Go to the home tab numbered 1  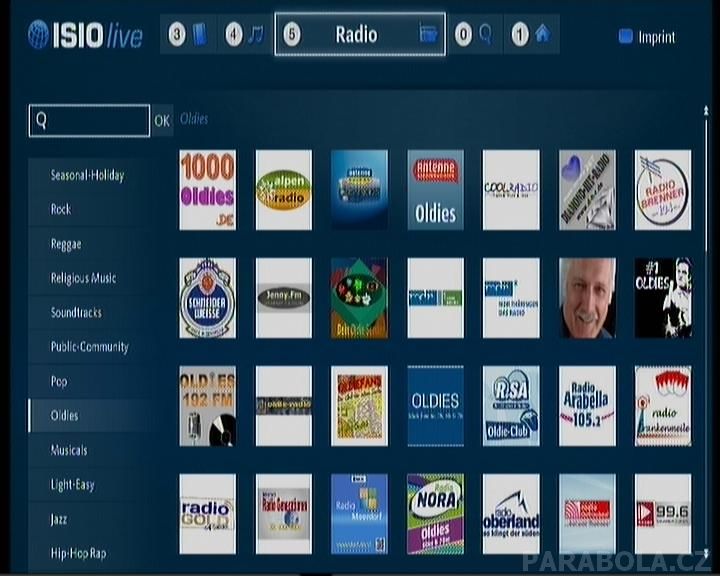tap(531, 34)
